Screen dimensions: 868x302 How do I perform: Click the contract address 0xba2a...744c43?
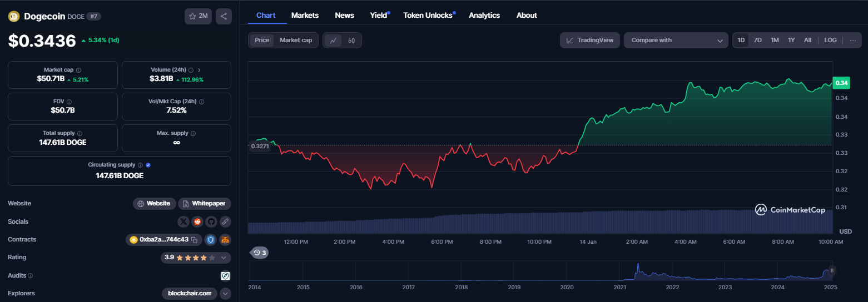[x=164, y=240]
